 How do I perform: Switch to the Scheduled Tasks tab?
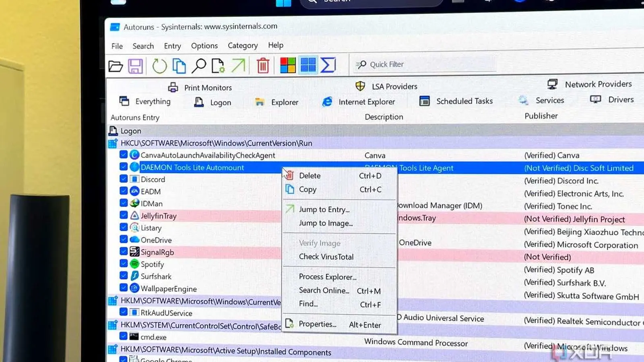pyautogui.click(x=456, y=101)
